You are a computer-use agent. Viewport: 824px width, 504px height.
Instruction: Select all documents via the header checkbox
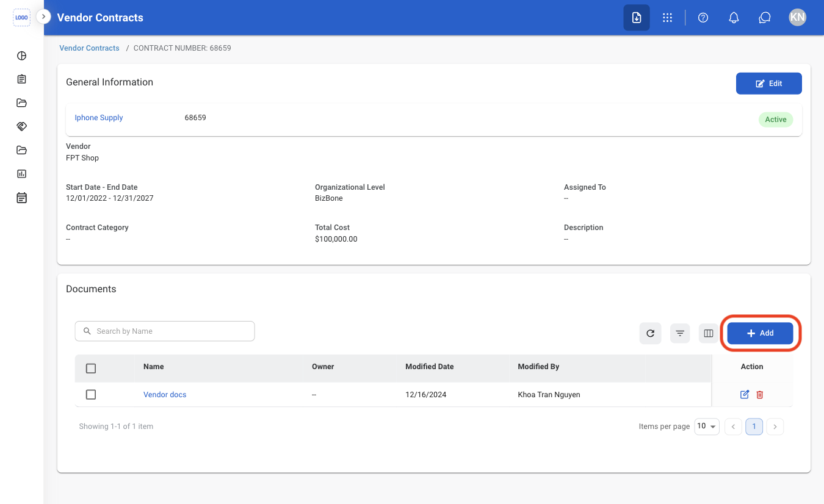(91, 369)
